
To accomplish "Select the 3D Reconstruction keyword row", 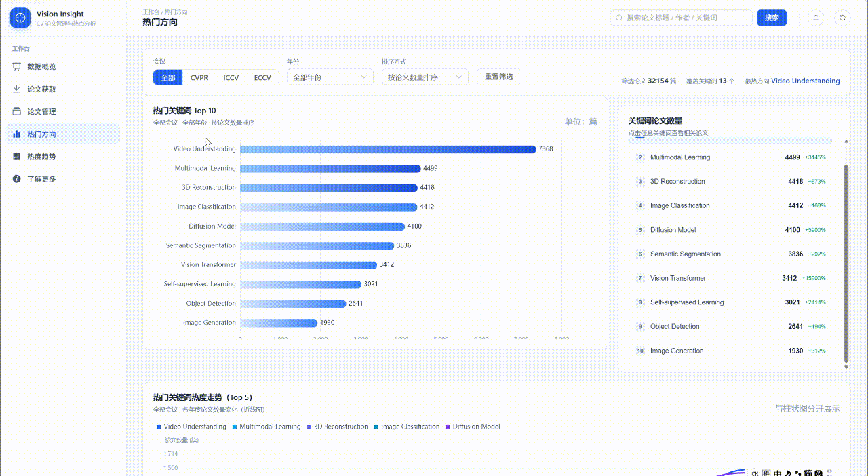I will (x=731, y=182).
